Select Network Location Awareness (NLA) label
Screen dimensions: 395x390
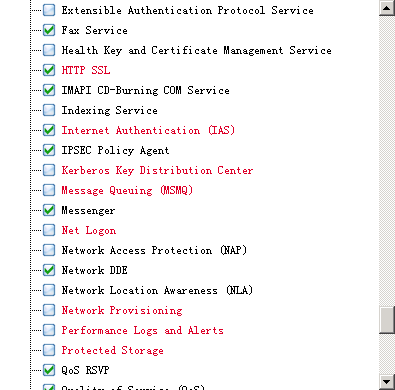[157, 290]
